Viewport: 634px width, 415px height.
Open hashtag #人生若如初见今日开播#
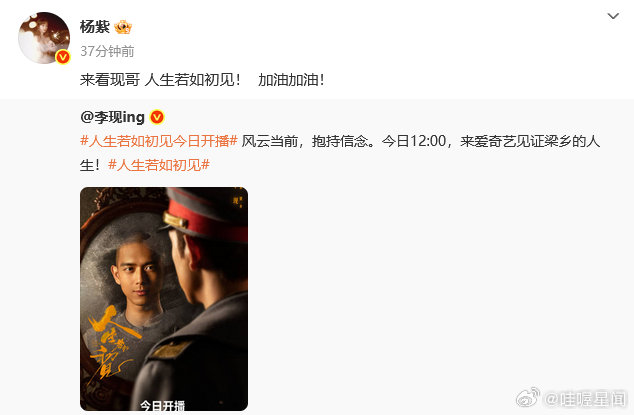pos(159,141)
